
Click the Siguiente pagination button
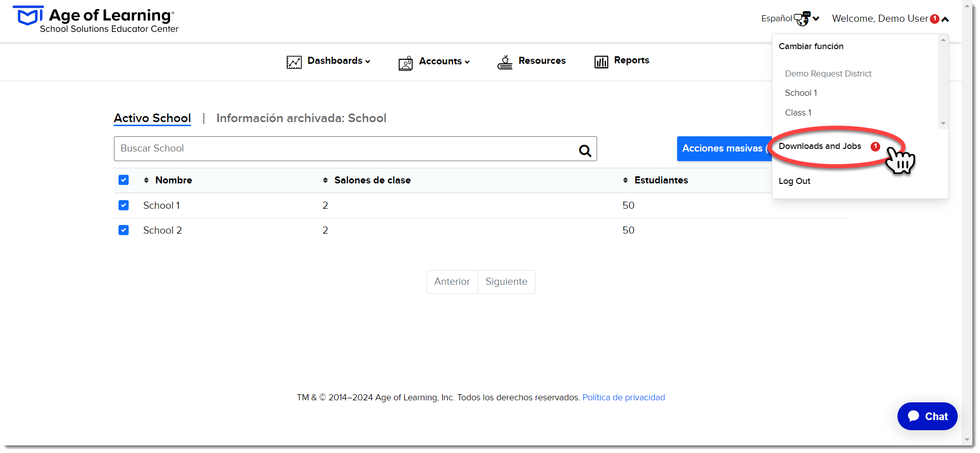506,282
